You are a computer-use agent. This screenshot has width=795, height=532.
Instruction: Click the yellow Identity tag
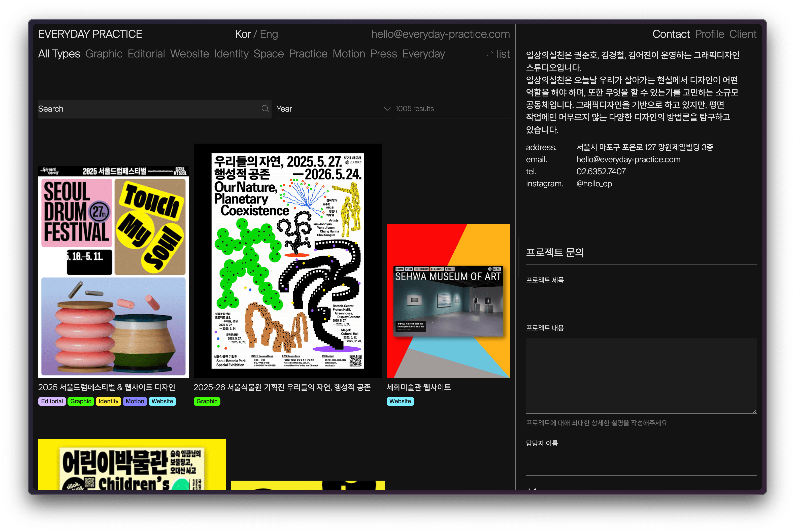[x=108, y=401]
